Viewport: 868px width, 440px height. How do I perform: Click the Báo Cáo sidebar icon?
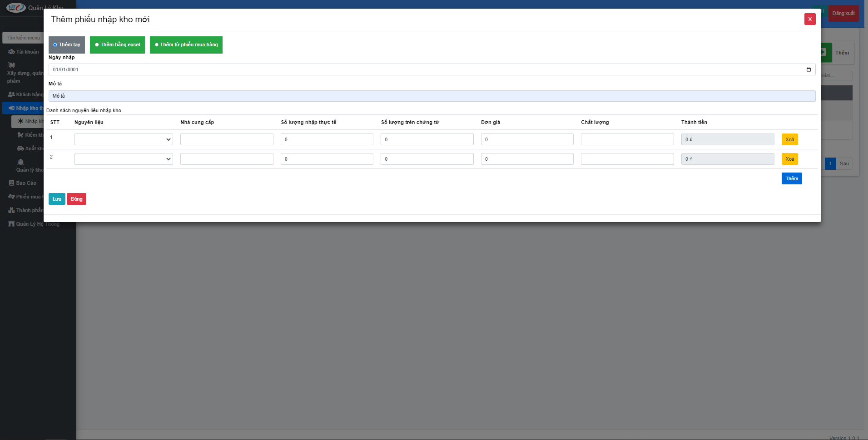[x=12, y=183]
